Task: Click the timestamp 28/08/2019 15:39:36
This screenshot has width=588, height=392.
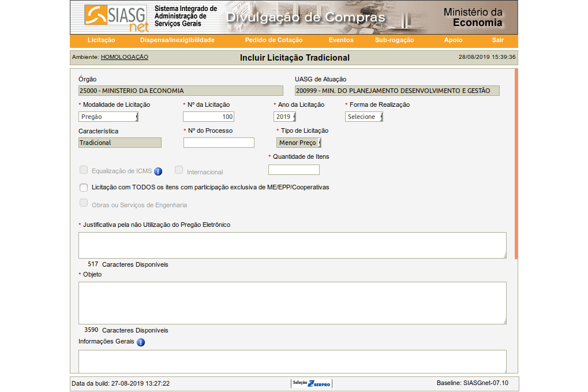Action: click(x=487, y=57)
